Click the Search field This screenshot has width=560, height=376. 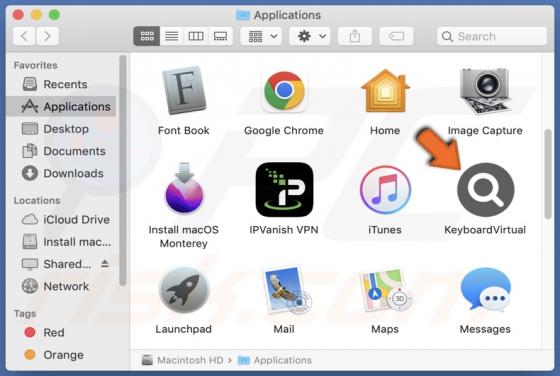tap(492, 36)
